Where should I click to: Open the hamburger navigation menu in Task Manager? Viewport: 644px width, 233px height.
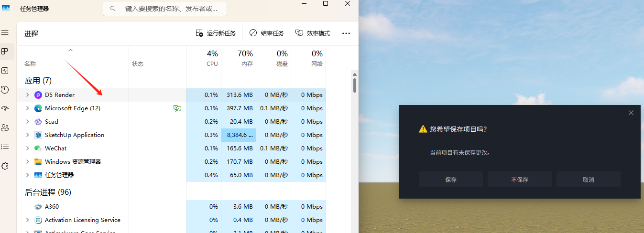click(5, 32)
